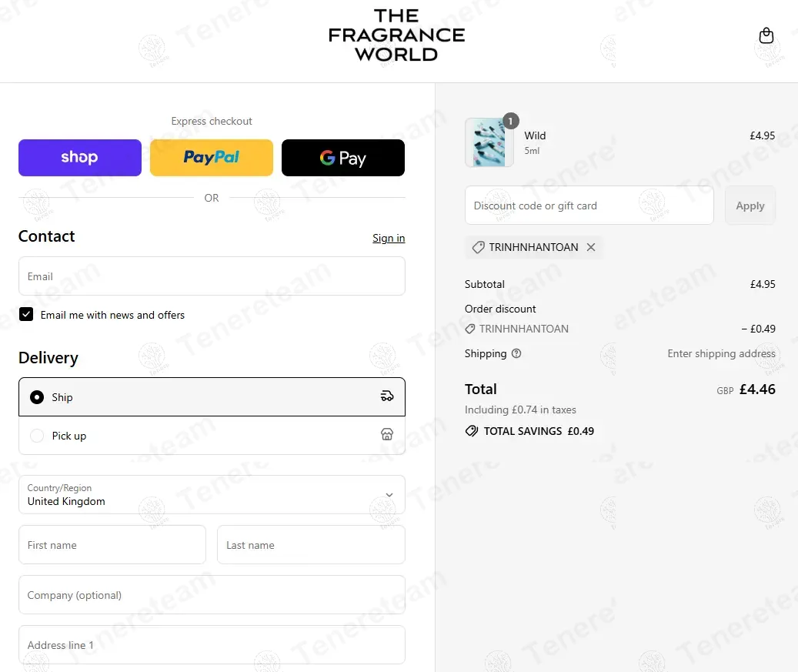Click the Express checkout heading text

pos(212,121)
